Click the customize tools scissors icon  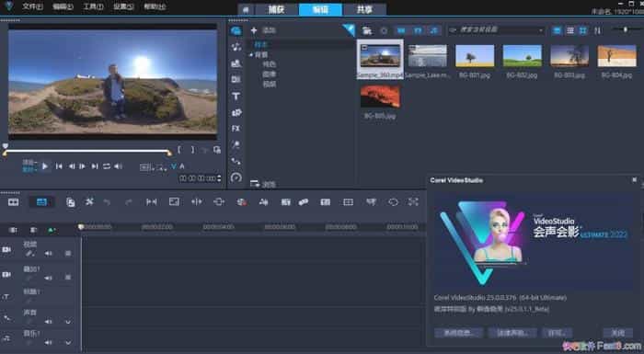(89, 201)
